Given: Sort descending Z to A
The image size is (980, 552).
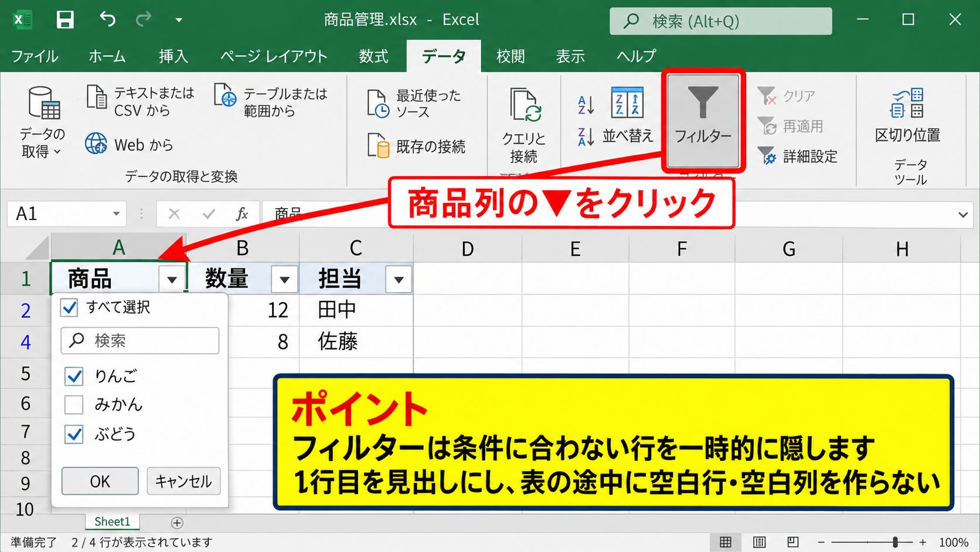Looking at the screenshot, I should [586, 137].
